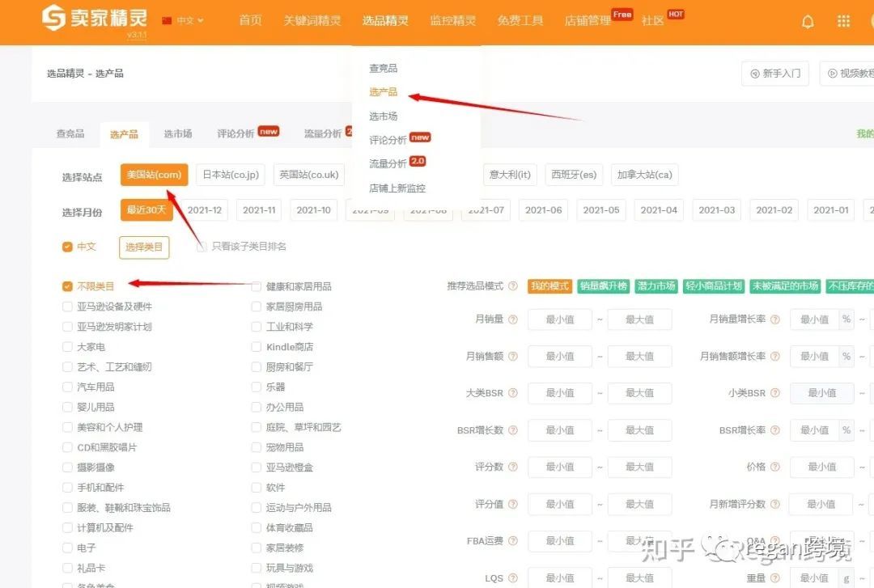Viewport: 874px width, 588px height.
Task: Open the 监控精灵 menu item
Action: click(452, 21)
